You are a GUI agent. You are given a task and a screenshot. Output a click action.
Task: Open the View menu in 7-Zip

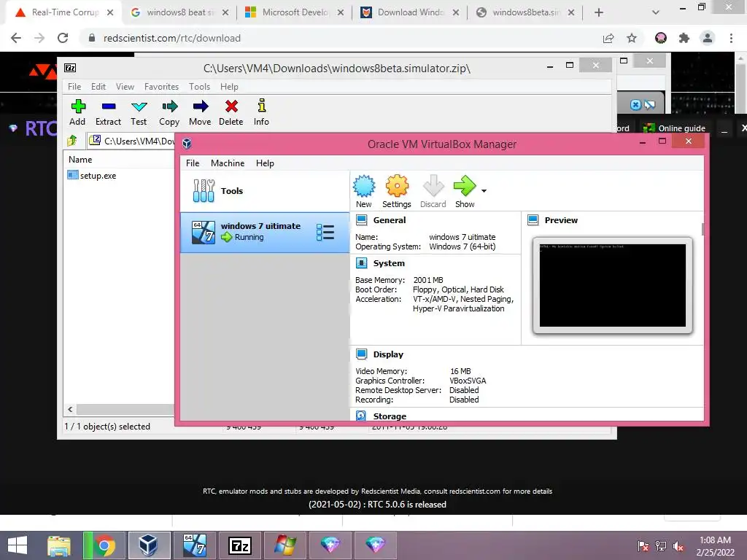tap(125, 87)
